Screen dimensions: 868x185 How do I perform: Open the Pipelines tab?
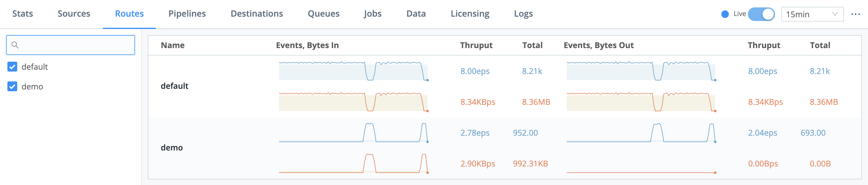(x=187, y=14)
